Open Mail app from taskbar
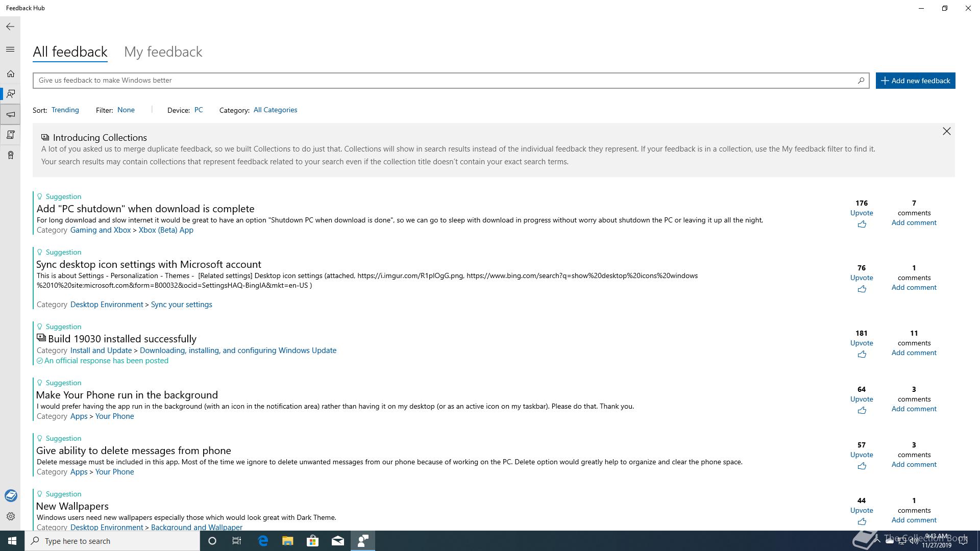Image resolution: width=980 pixels, height=551 pixels. (x=338, y=541)
